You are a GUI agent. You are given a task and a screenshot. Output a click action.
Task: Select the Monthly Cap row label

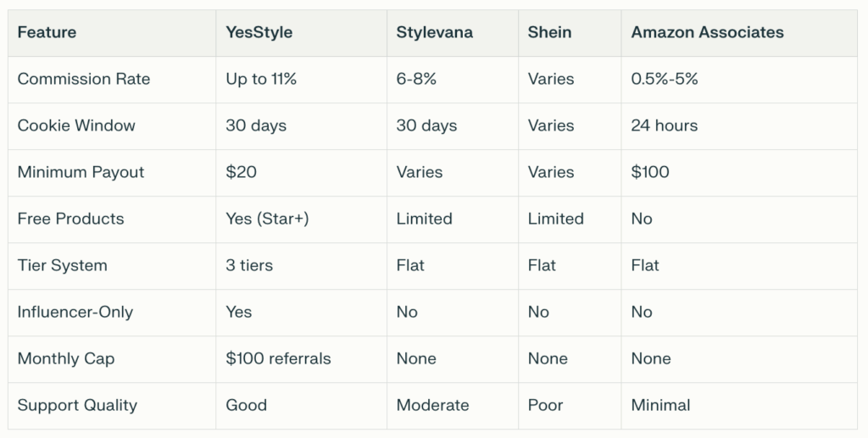pos(65,358)
